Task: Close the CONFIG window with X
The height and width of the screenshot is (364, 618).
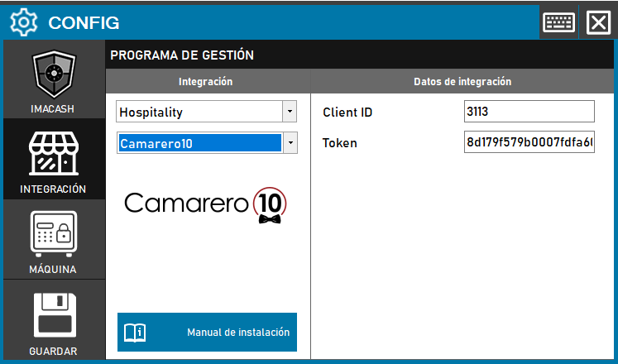Action: coord(597,22)
